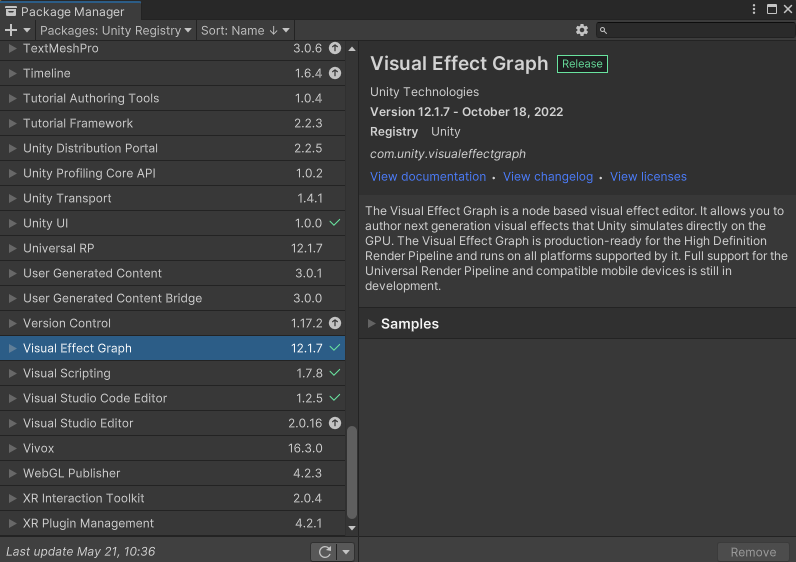Click Vivox version 16.3.0
The width and height of the screenshot is (796, 562).
pyautogui.click(x=305, y=448)
